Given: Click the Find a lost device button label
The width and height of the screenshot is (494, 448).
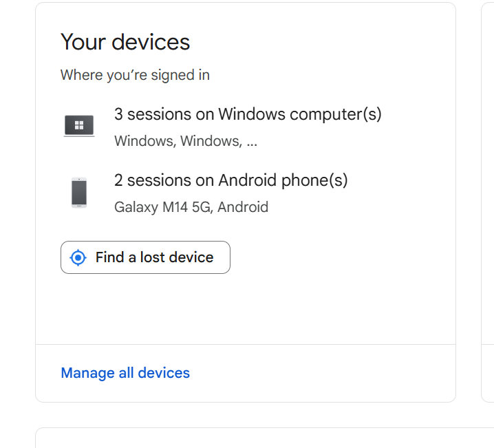Looking at the screenshot, I should click(154, 257).
